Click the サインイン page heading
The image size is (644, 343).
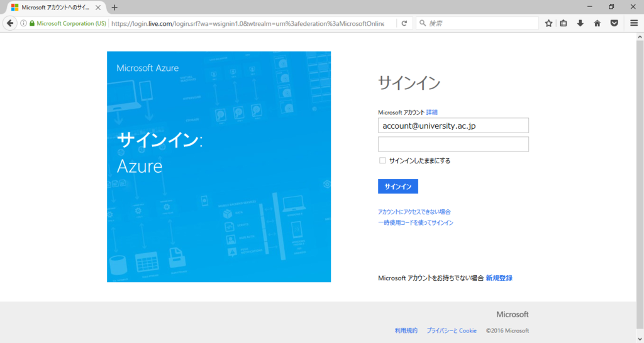click(409, 83)
